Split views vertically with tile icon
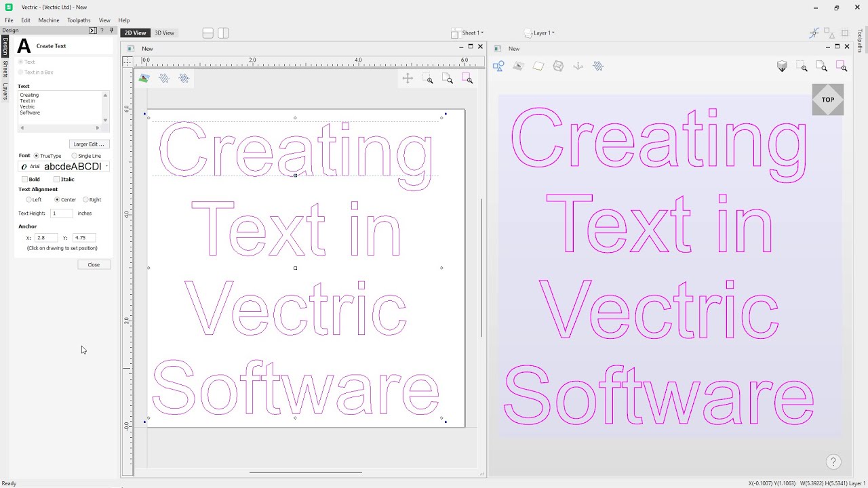This screenshot has width=868, height=488. tap(223, 33)
